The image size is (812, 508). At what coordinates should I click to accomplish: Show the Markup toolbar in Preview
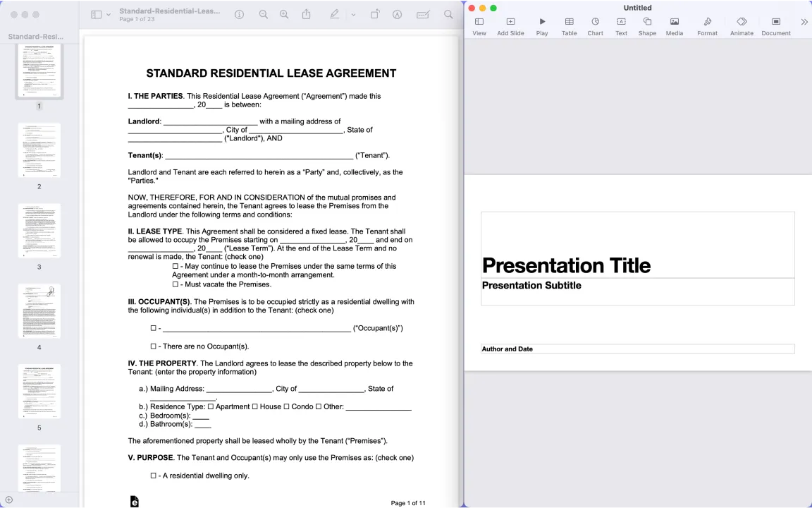(398, 15)
